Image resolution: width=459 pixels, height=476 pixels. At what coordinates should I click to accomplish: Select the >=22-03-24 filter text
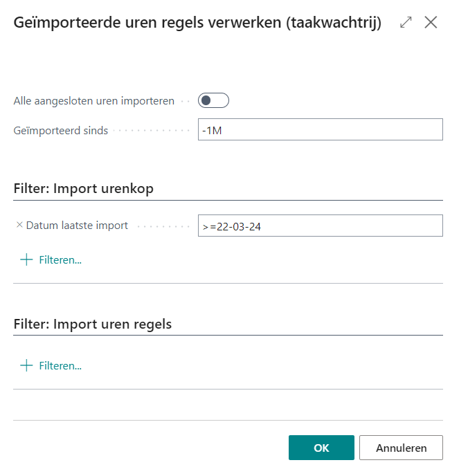pos(231,226)
